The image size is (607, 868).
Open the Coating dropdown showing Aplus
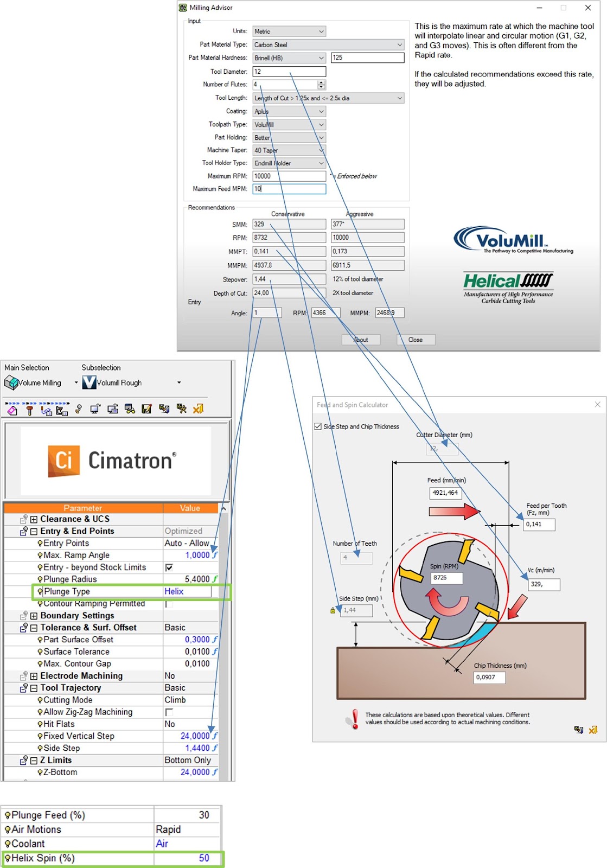289,111
